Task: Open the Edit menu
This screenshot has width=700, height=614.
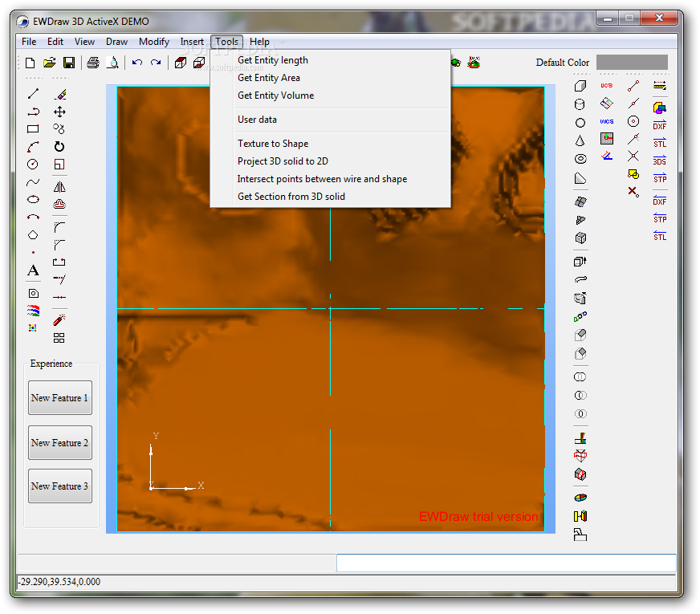Action: point(55,42)
